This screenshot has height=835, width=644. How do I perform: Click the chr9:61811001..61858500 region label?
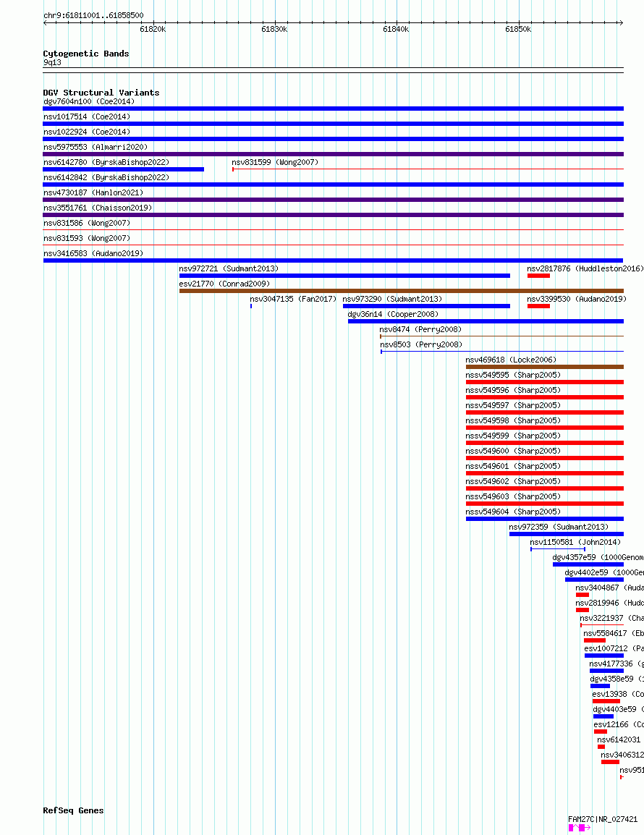tap(93, 15)
